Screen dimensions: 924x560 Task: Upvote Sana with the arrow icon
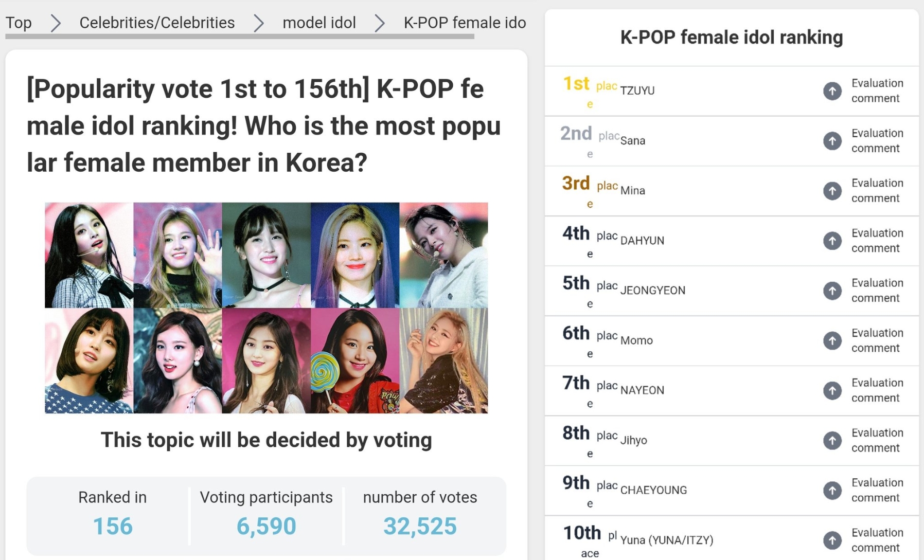(832, 141)
